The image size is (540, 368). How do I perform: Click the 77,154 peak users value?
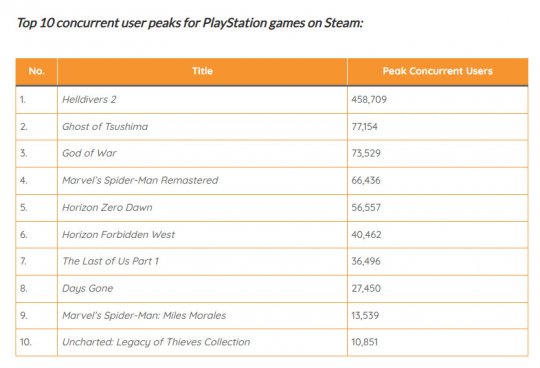point(364,127)
